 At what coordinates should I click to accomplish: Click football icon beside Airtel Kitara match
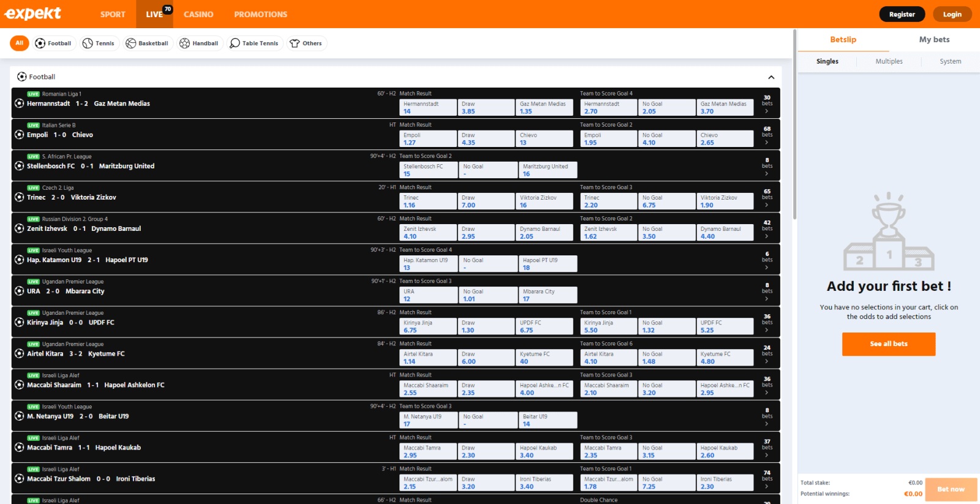(20, 353)
